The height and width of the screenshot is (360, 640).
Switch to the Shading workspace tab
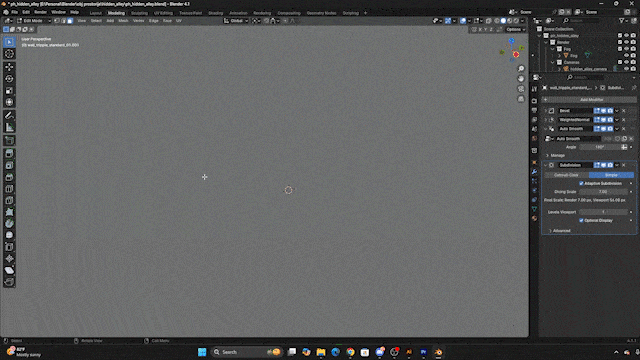(216, 13)
